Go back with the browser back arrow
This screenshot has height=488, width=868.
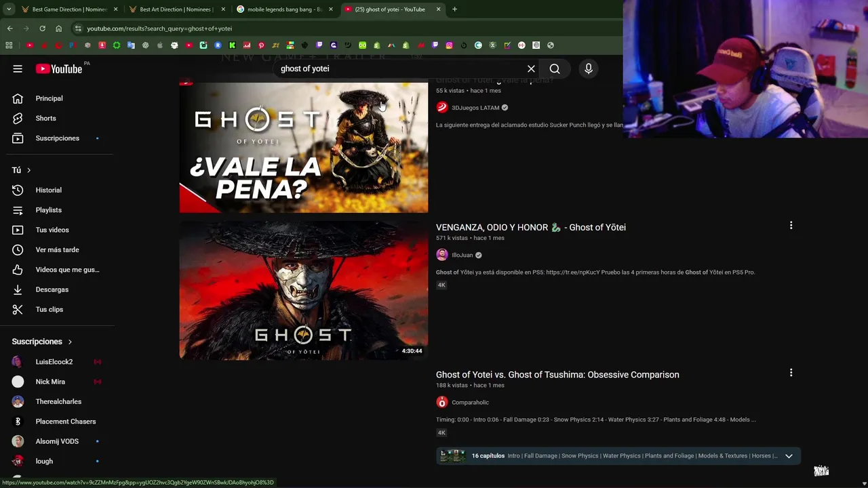(x=9, y=28)
